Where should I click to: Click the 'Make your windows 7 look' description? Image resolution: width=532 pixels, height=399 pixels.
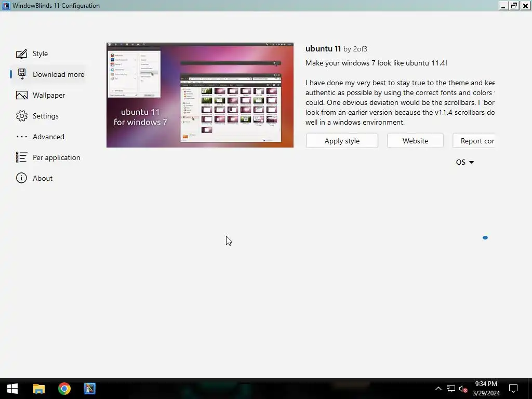pyautogui.click(x=376, y=63)
